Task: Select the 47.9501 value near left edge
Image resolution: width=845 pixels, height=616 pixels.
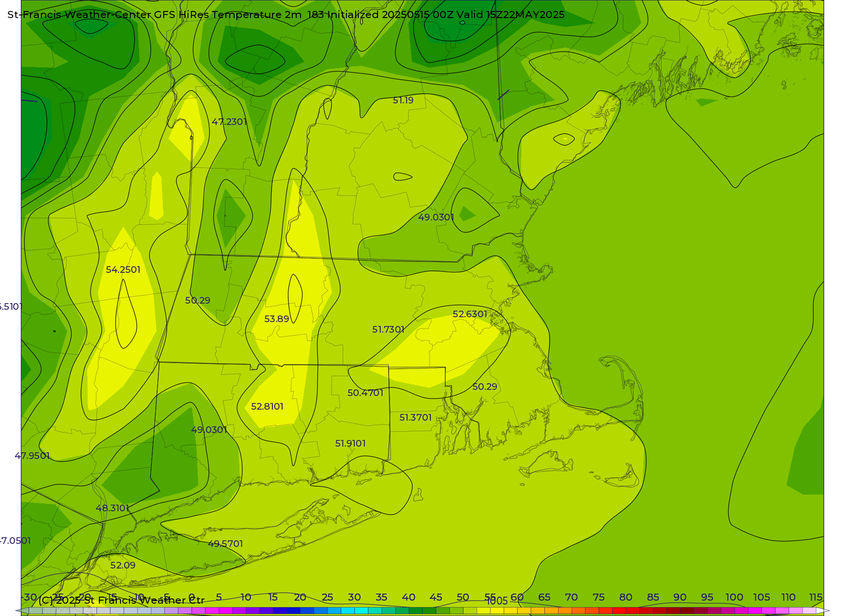Action: click(x=32, y=456)
